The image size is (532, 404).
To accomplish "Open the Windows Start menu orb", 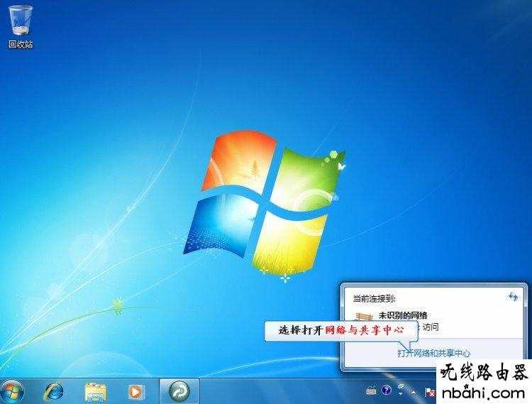I will pos(12,391).
